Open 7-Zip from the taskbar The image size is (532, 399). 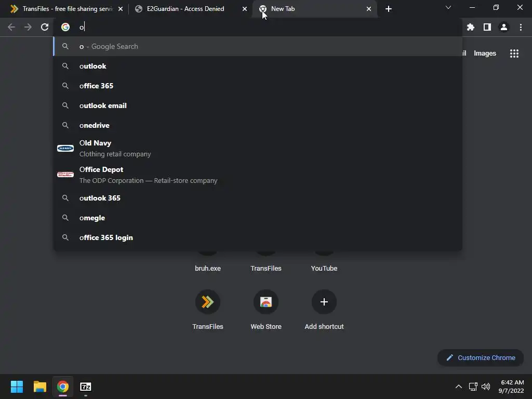point(86,387)
